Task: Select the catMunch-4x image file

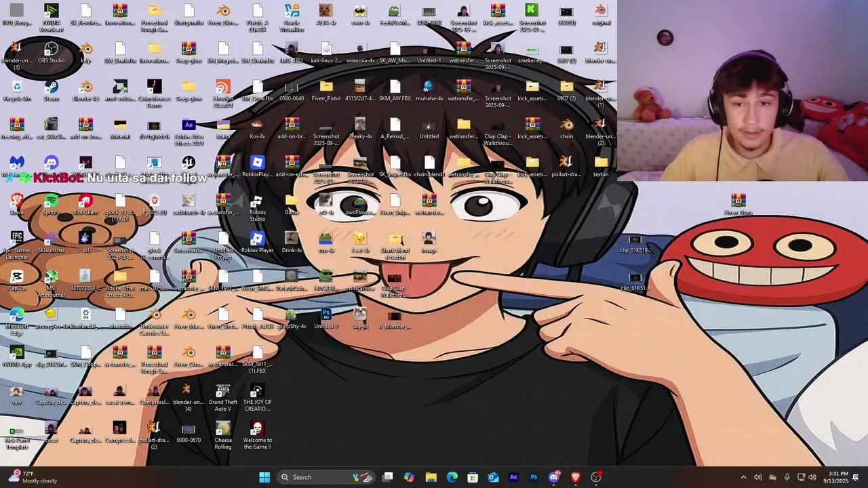Action: (x=189, y=204)
